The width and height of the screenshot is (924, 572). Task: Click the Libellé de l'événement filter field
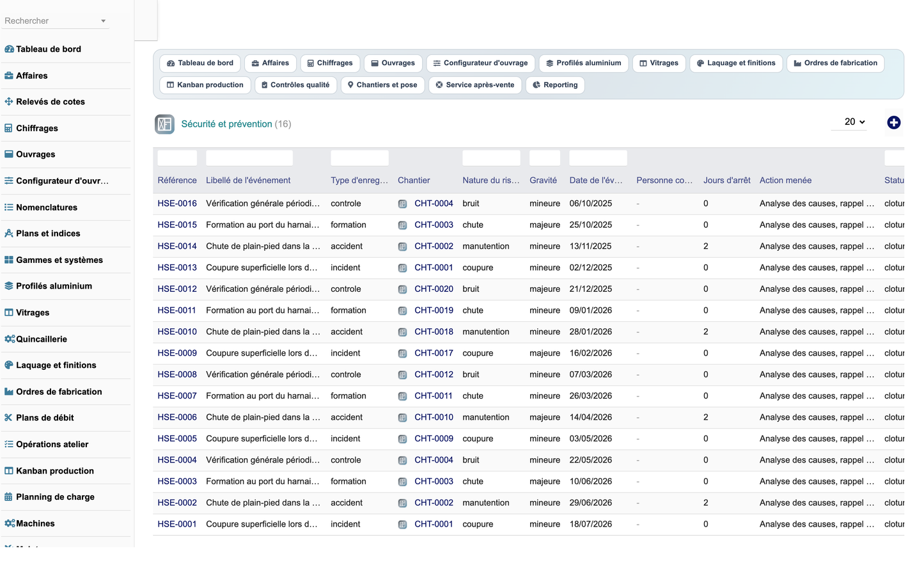point(249,158)
